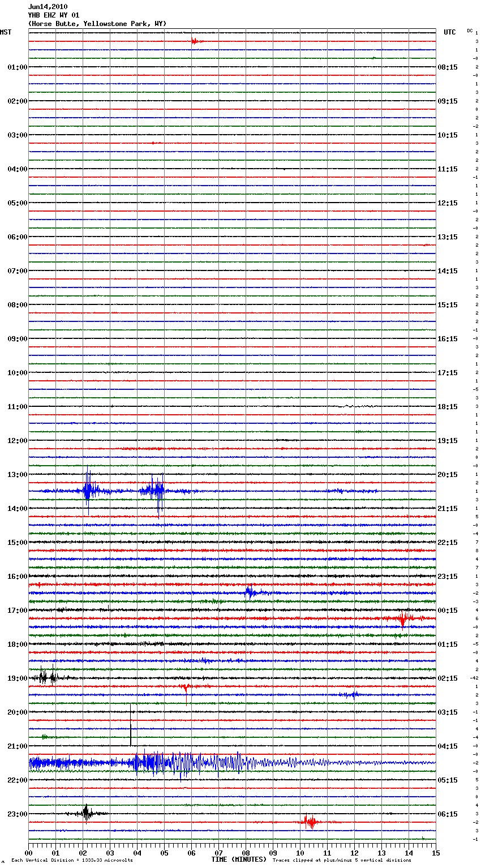The image size is (481, 868).
Task: Click minute 10 on the bottom axis
Action: pos(300,853)
